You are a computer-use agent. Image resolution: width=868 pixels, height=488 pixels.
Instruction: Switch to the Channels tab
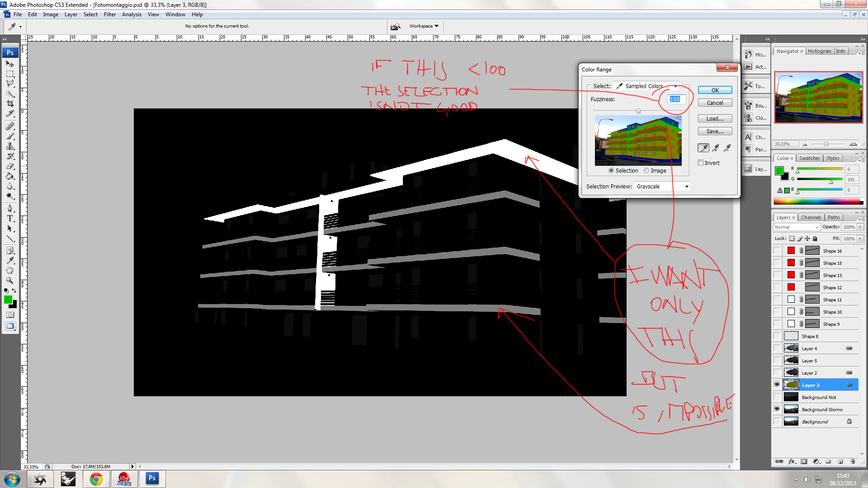(811, 217)
